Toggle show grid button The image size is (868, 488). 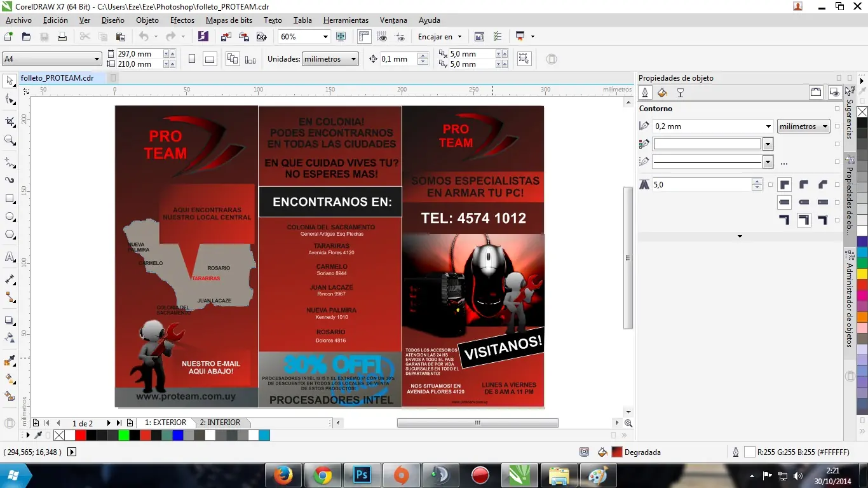[x=382, y=37]
